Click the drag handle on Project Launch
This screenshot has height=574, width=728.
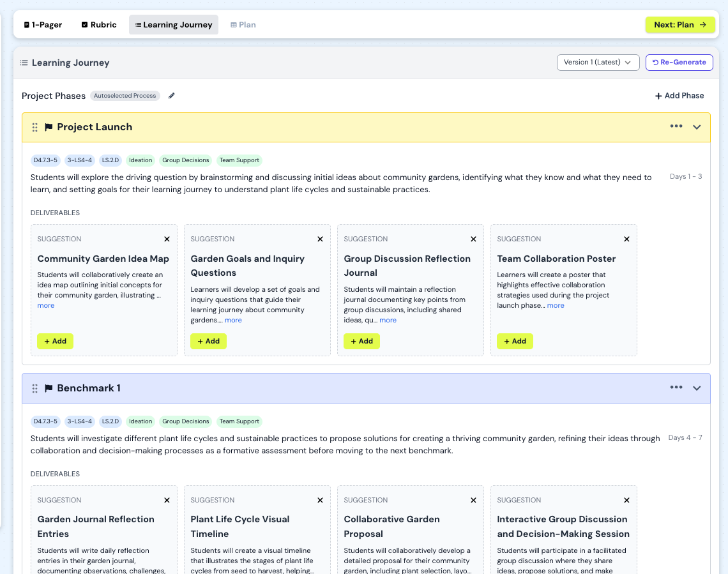coord(35,127)
